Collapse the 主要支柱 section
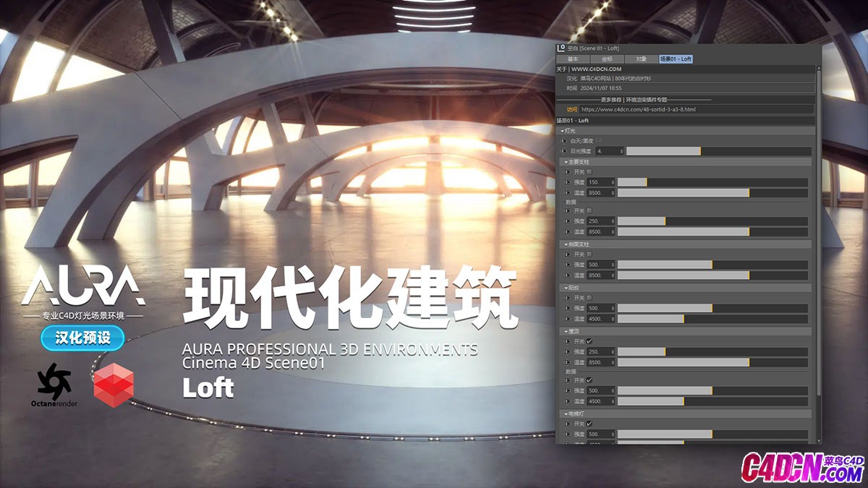The width and height of the screenshot is (868, 488). (x=565, y=161)
